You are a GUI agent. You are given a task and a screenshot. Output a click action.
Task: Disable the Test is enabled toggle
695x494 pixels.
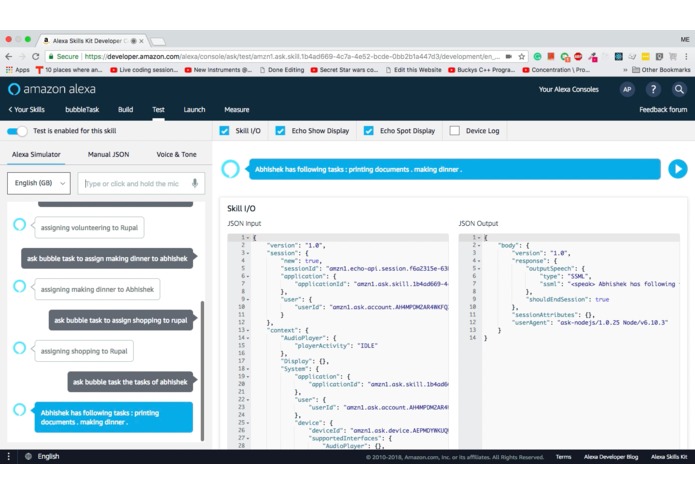17,131
